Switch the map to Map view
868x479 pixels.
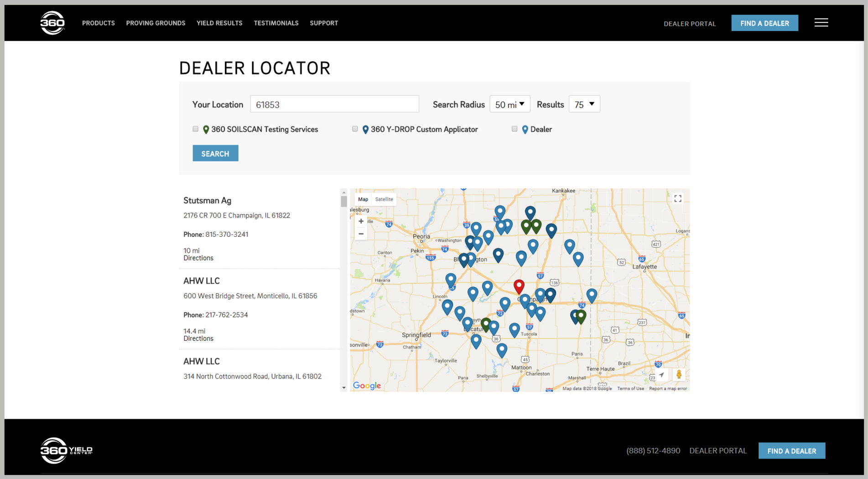[x=363, y=199]
